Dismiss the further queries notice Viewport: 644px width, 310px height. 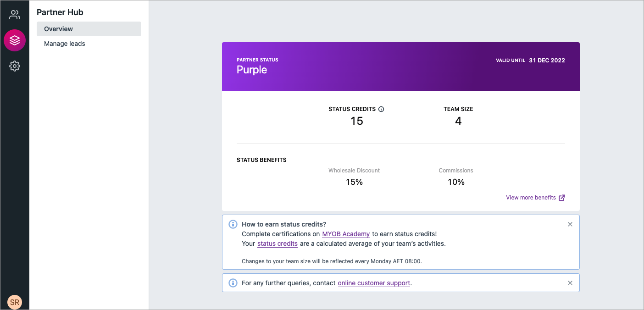570,283
